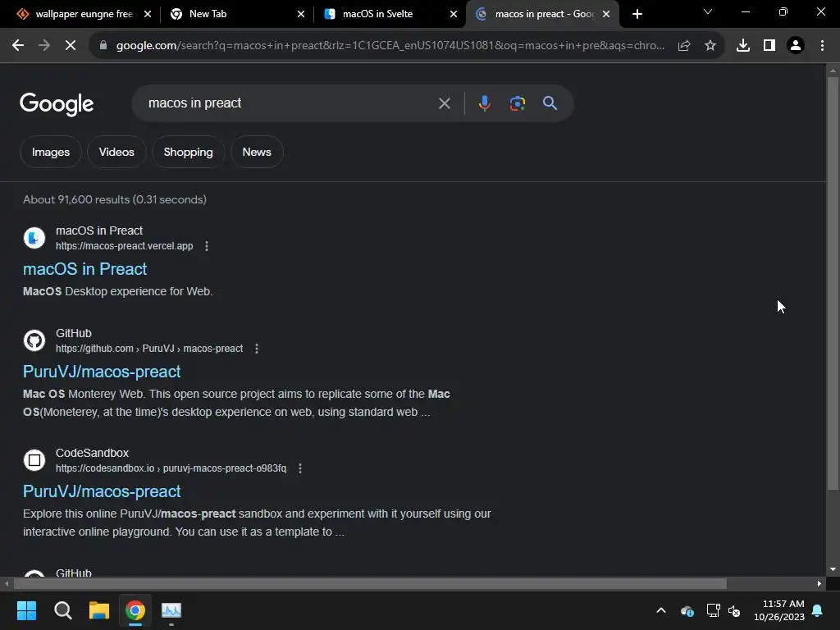The width and height of the screenshot is (840, 630).
Task: Open the CodeSandbox PuruVJ/macos-preact link
Action: pyautogui.click(x=102, y=491)
